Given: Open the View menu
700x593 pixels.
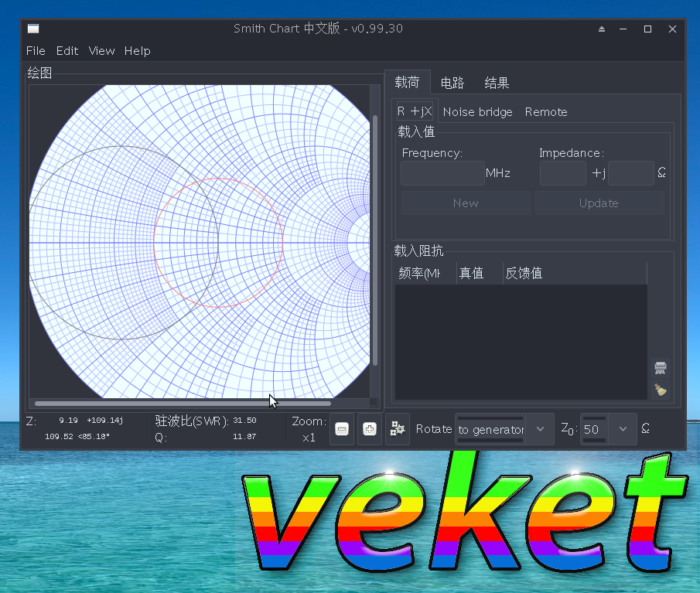Looking at the screenshot, I should tap(102, 51).
